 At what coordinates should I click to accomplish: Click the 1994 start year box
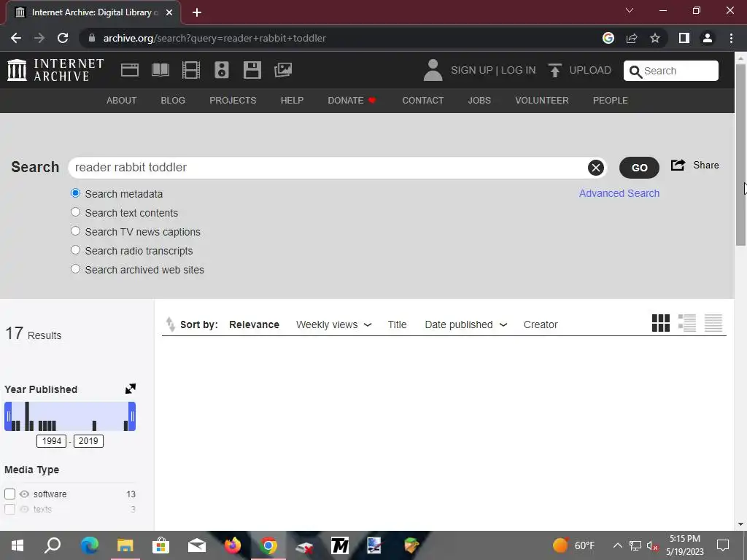tap(52, 441)
